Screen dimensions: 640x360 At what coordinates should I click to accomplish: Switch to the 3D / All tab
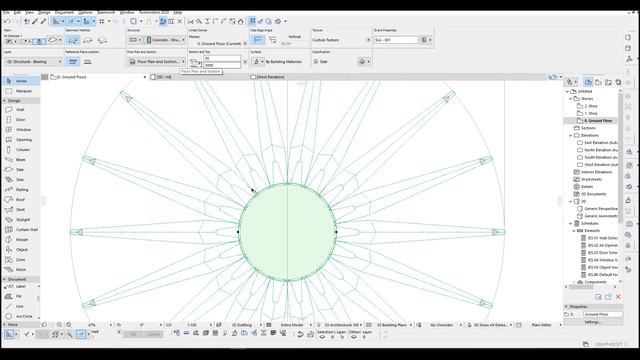[198, 77]
